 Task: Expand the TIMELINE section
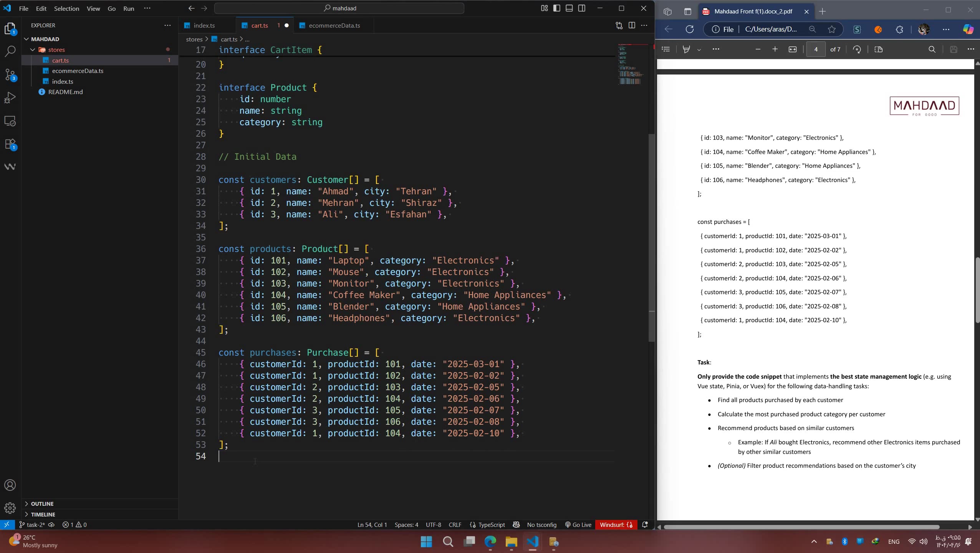[x=43, y=514]
